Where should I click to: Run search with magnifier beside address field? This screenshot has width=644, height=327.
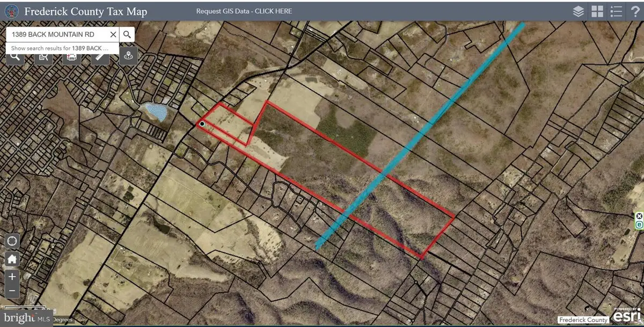pos(127,34)
